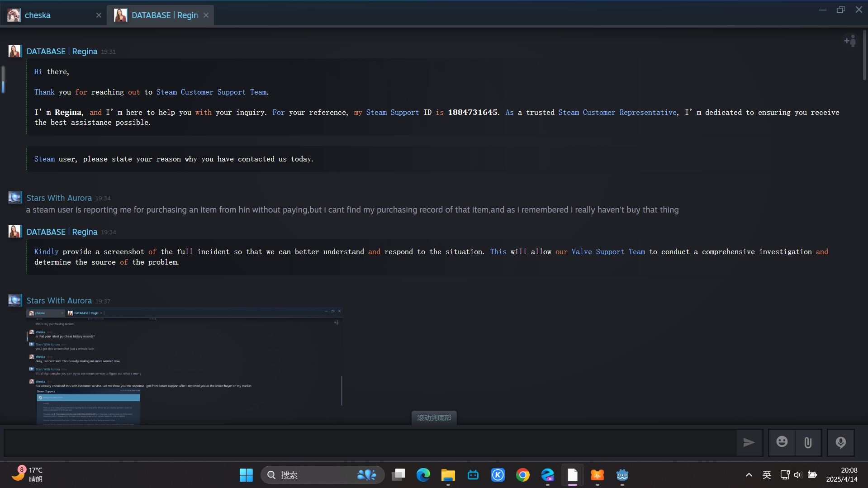This screenshot has width=868, height=488.
Task: Click the chat window vertical scrollbar
Action: (x=864, y=55)
